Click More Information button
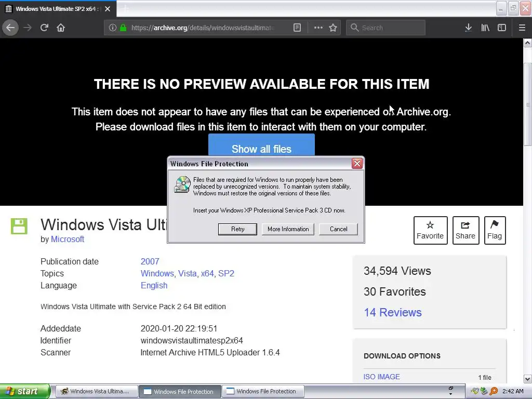532x399 pixels. [x=288, y=229]
